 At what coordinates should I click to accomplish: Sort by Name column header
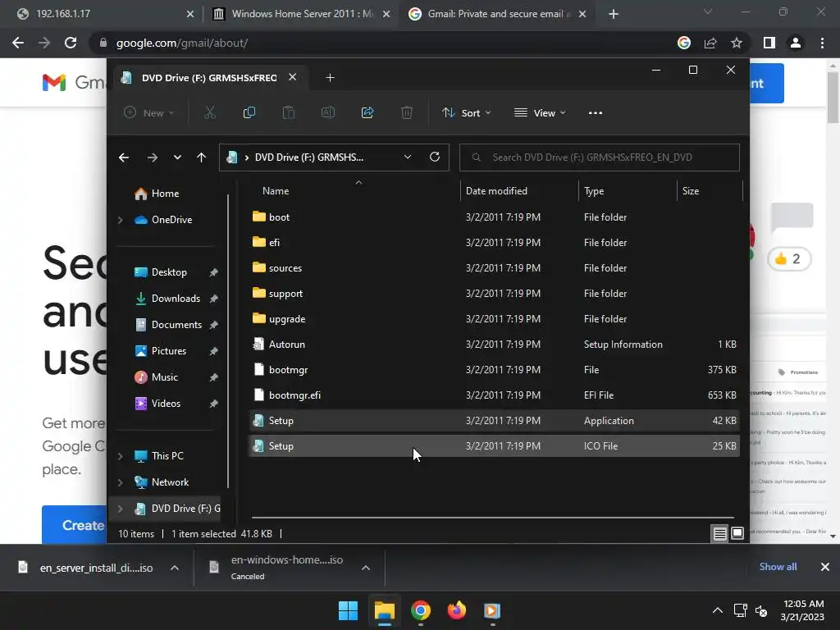click(276, 191)
